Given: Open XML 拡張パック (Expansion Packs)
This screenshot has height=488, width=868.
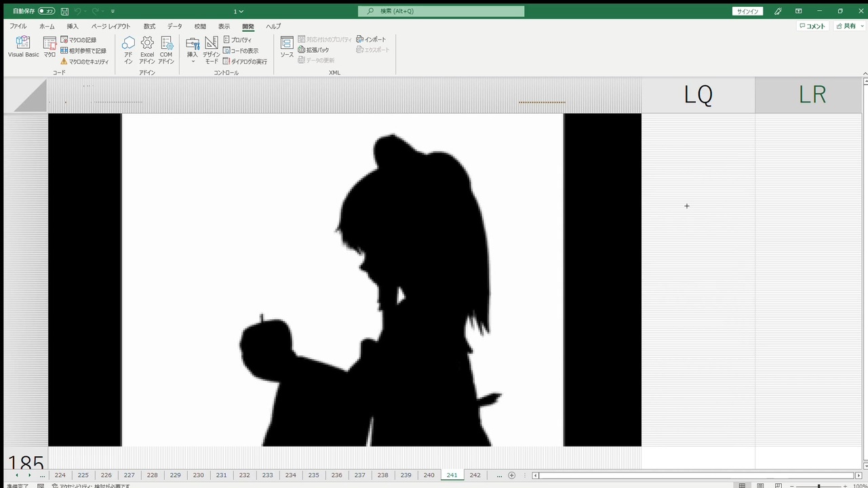Looking at the screenshot, I should click(313, 50).
